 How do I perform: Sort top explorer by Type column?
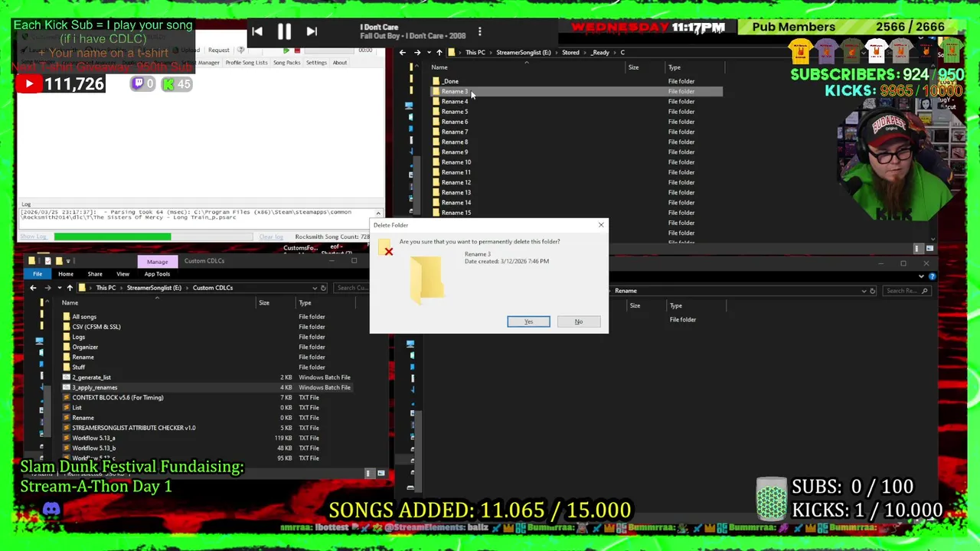coord(675,67)
